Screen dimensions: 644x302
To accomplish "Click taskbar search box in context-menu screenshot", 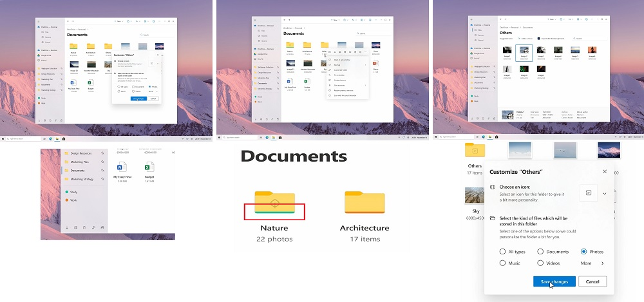I will point(240,138).
